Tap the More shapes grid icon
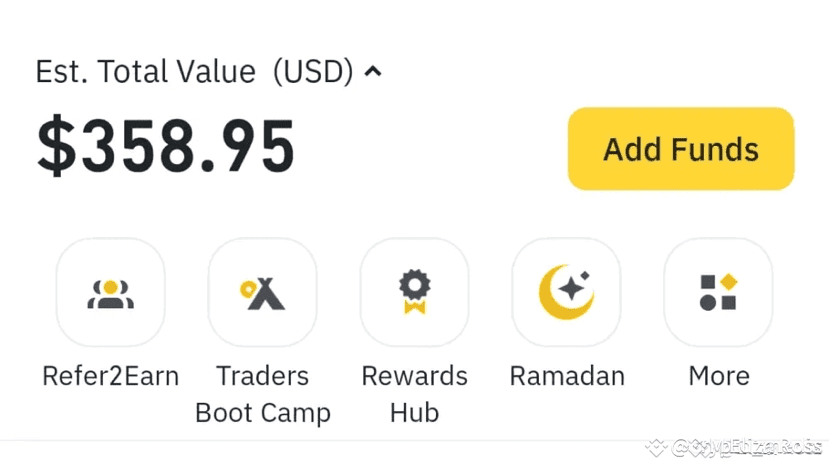The width and height of the screenshot is (829, 465). [x=718, y=292]
